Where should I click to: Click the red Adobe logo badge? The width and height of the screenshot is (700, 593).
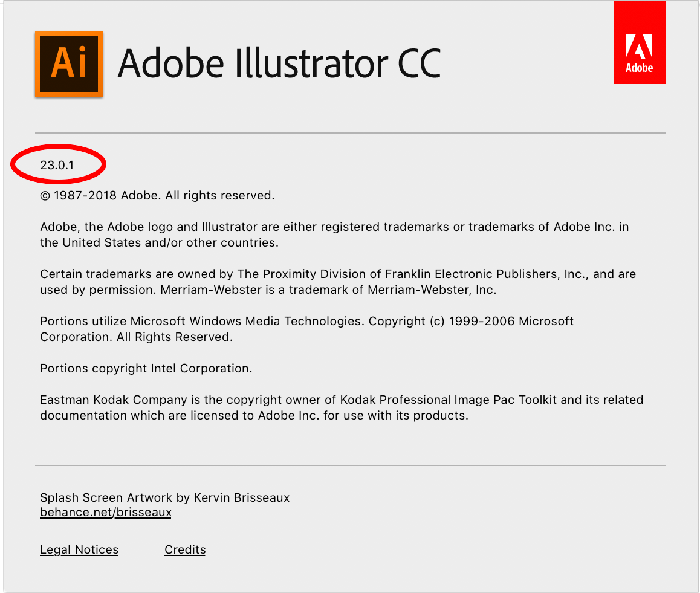[639, 42]
